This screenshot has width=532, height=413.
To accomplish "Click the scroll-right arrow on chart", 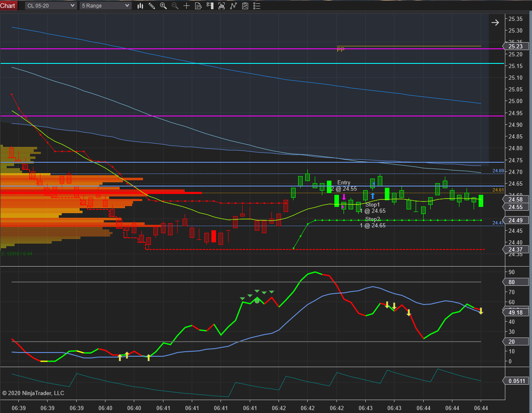I will pos(495,23).
